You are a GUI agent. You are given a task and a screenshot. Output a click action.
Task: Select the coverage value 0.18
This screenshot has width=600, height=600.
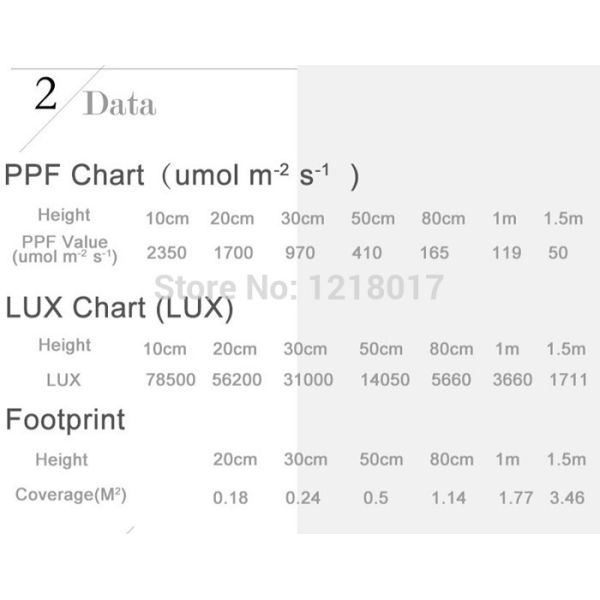(231, 497)
